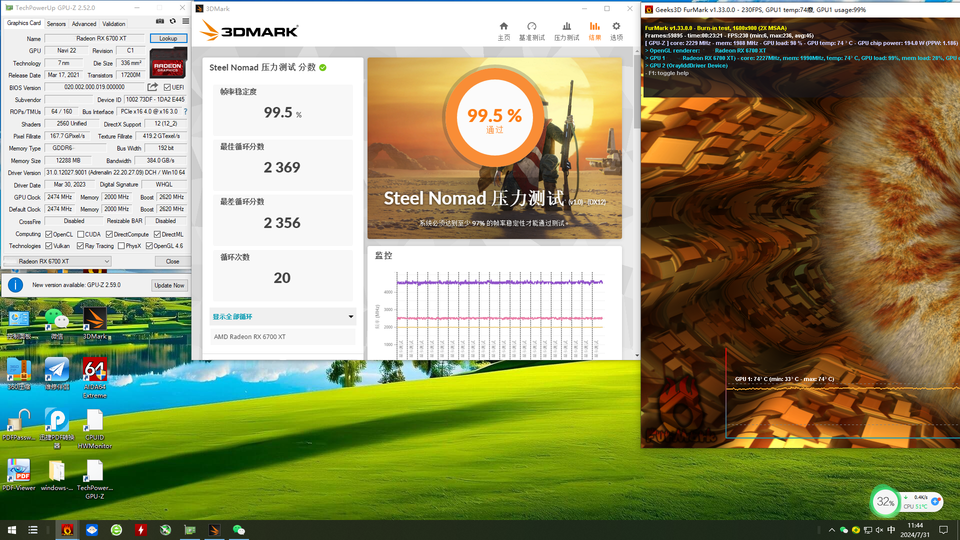Click the Lookup button in GPU-Z

click(x=168, y=38)
